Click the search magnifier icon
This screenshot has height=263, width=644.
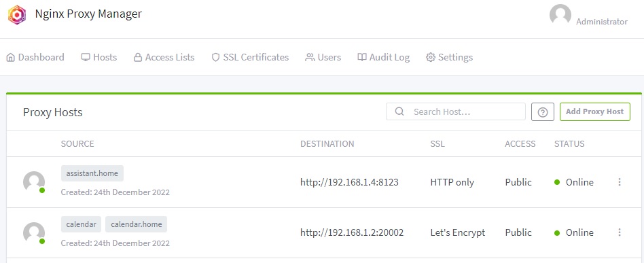(399, 111)
